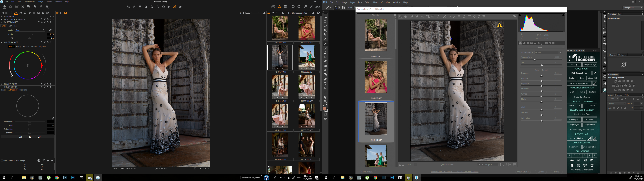
Task: Toggle the exposure warning triangle icon
Action: [280, 7]
